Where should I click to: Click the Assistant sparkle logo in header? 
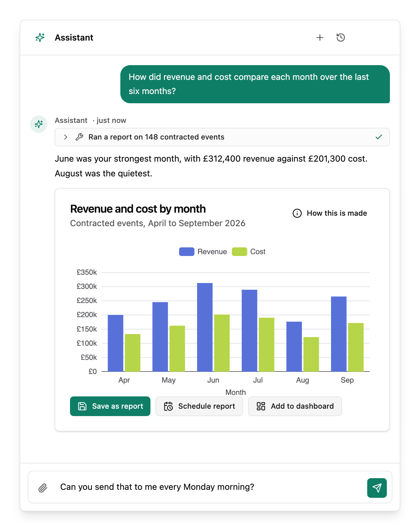coord(40,37)
